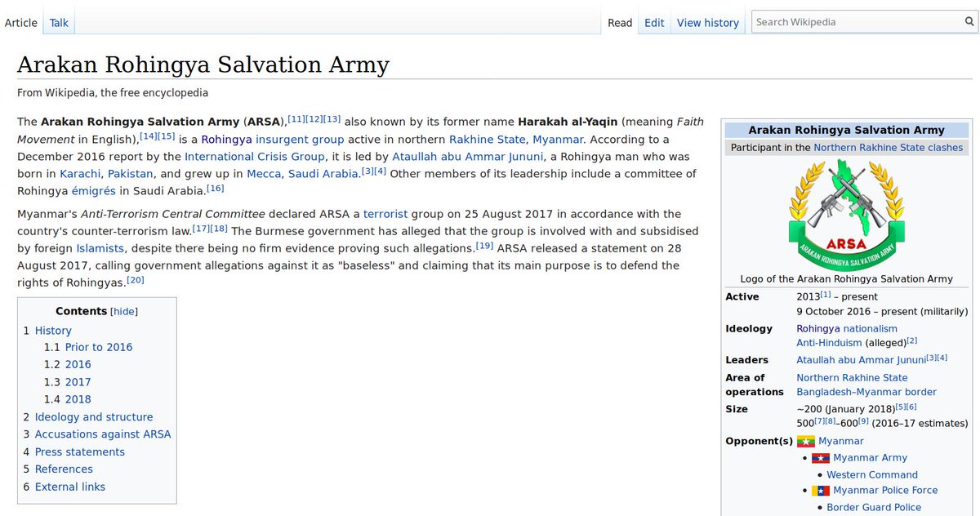Screen dimensions: 980x516
Task: Click citation [2] after alleged
Action: (912, 340)
